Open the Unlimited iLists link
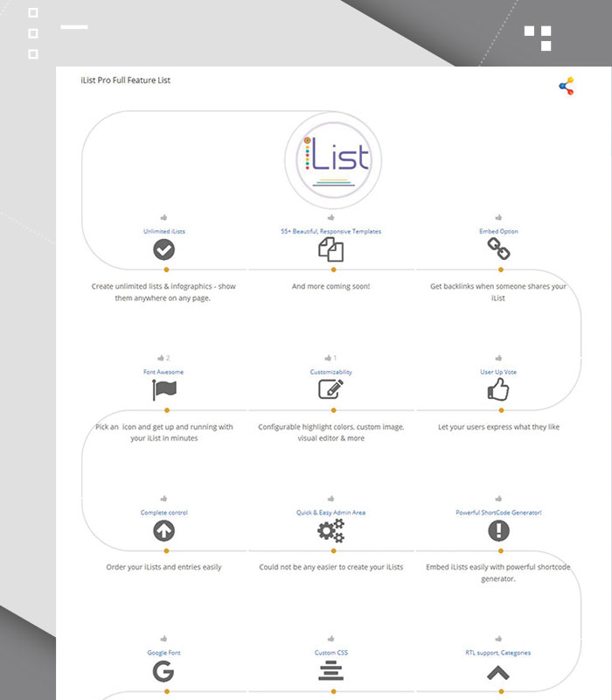Screen dimensions: 612x700 point(164,231)
